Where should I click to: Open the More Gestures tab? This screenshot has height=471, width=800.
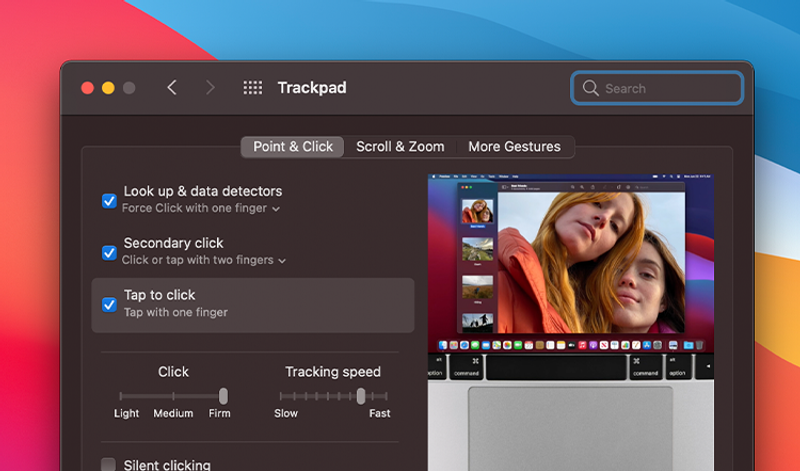[514, 147]
